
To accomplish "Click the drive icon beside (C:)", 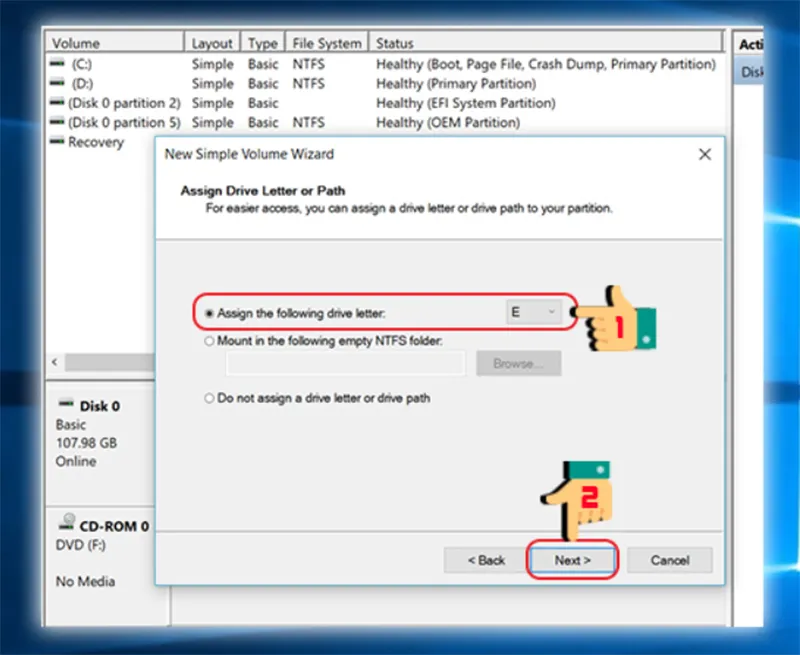I will point(57,63).
